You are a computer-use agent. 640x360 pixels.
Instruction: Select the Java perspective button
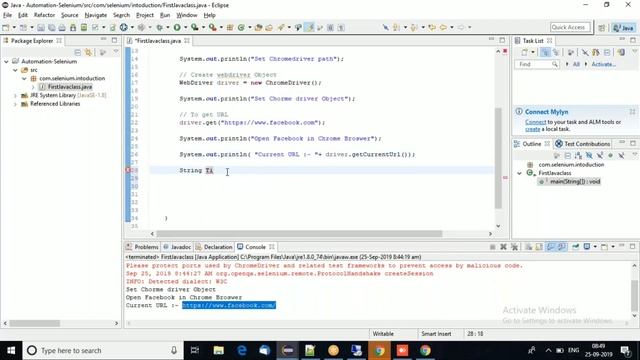[624, 28]
